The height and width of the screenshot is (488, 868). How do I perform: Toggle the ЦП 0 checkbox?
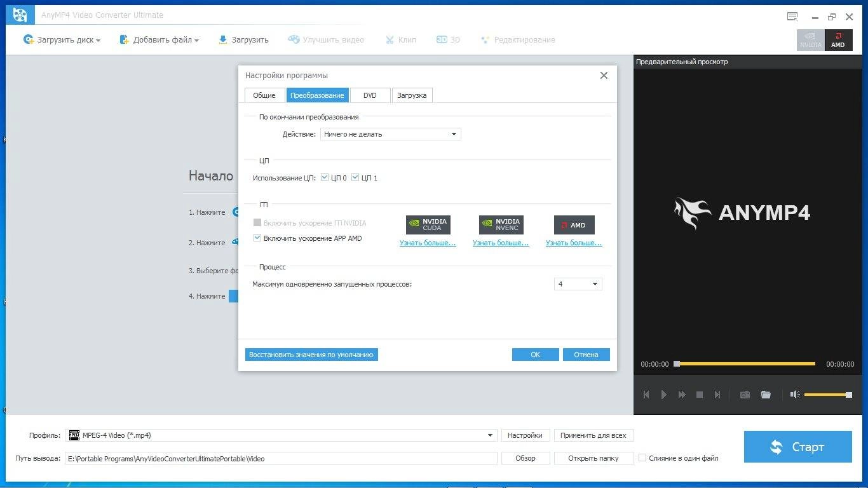[x=325, y=178]
